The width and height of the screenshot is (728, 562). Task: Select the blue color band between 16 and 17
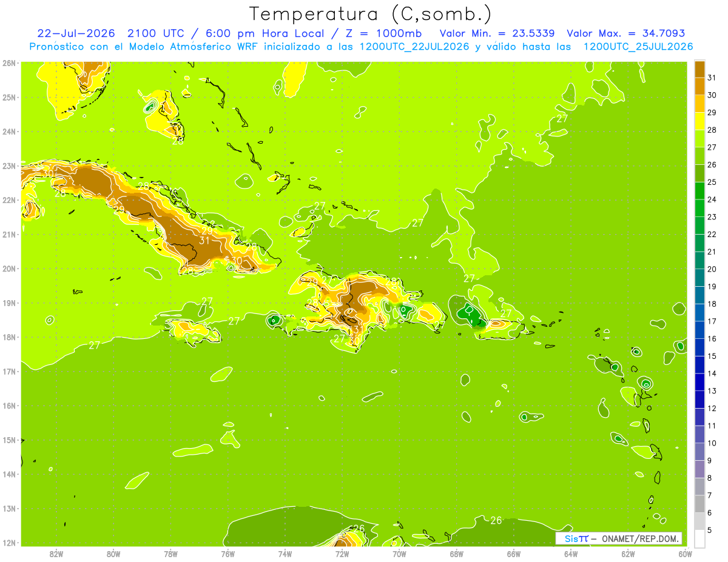[699, 330]
